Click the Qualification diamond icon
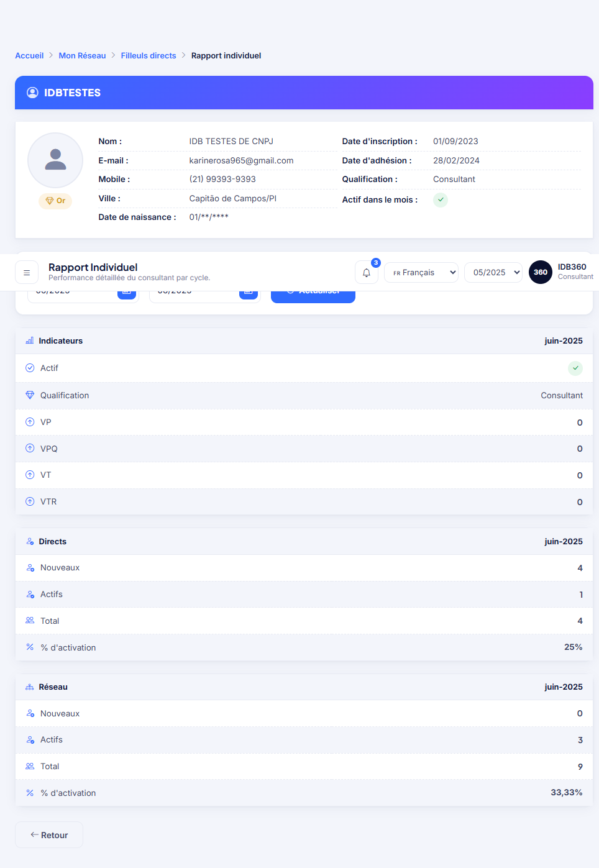This screenshot has height=868, width=599. 30,395
